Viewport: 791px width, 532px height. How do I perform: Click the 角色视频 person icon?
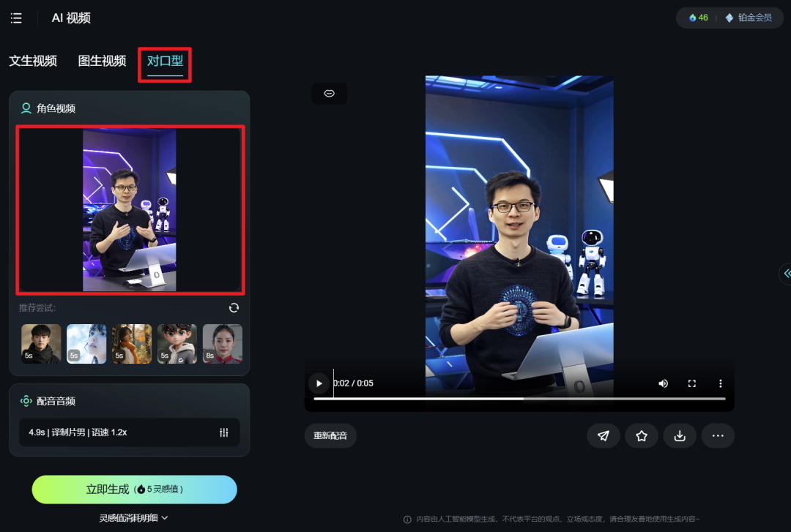click(26, 108)
